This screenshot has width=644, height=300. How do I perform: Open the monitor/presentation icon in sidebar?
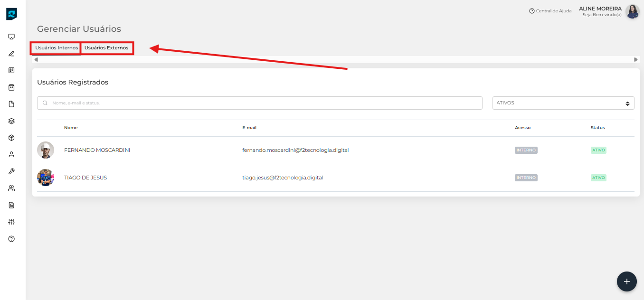pos(11,37)
